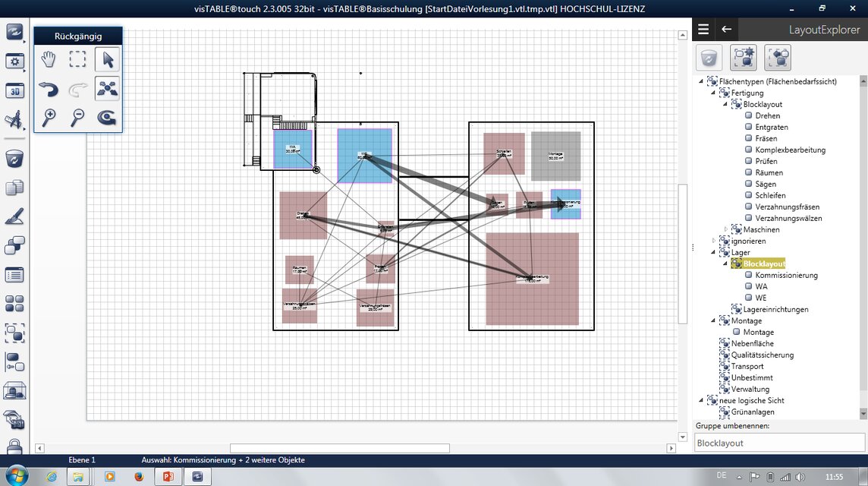Select Verzahnungswälzen tree entry
Screen dimensions: 868x486
789,219
